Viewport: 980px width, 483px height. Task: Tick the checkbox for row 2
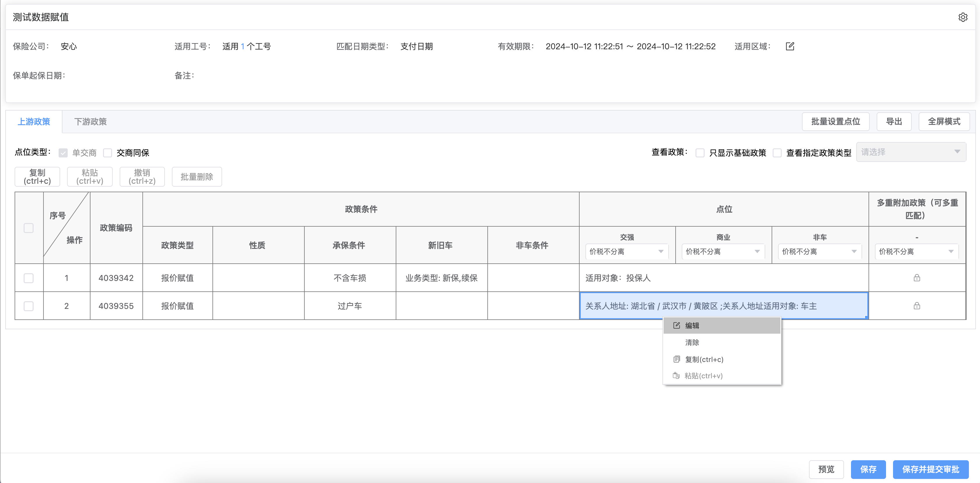click(29, 306)
